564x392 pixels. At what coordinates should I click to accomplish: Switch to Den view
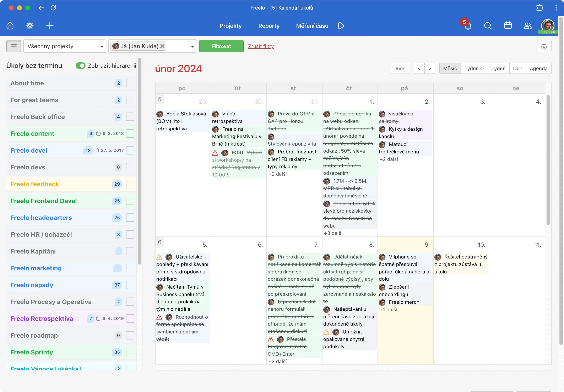click(517, 68)
